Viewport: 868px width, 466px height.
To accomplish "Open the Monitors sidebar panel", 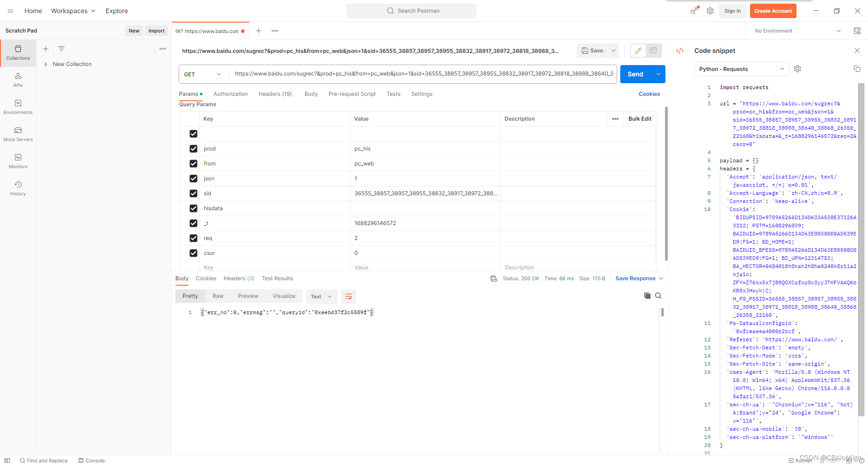I will tap(18, 161).
